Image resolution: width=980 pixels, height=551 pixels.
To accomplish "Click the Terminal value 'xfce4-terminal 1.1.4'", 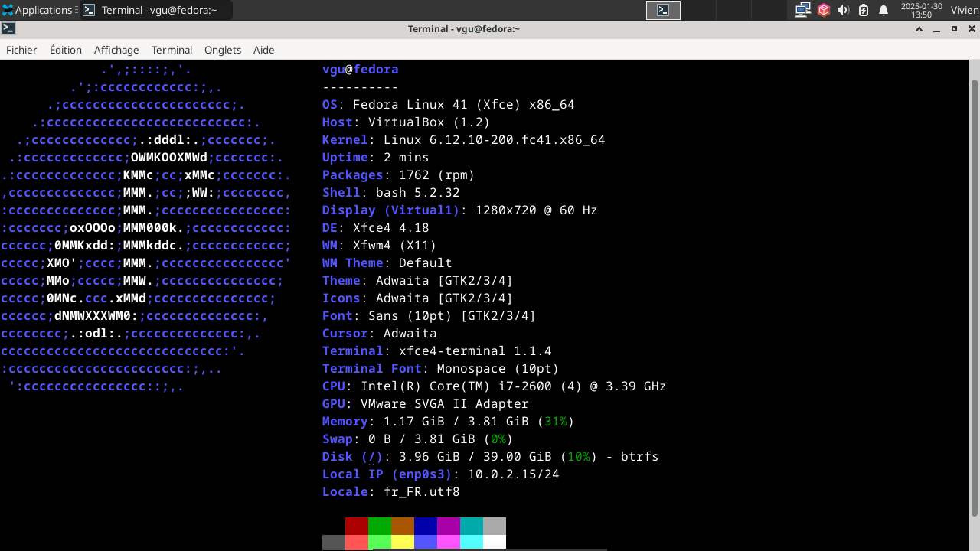I will [x=475, y=350].
